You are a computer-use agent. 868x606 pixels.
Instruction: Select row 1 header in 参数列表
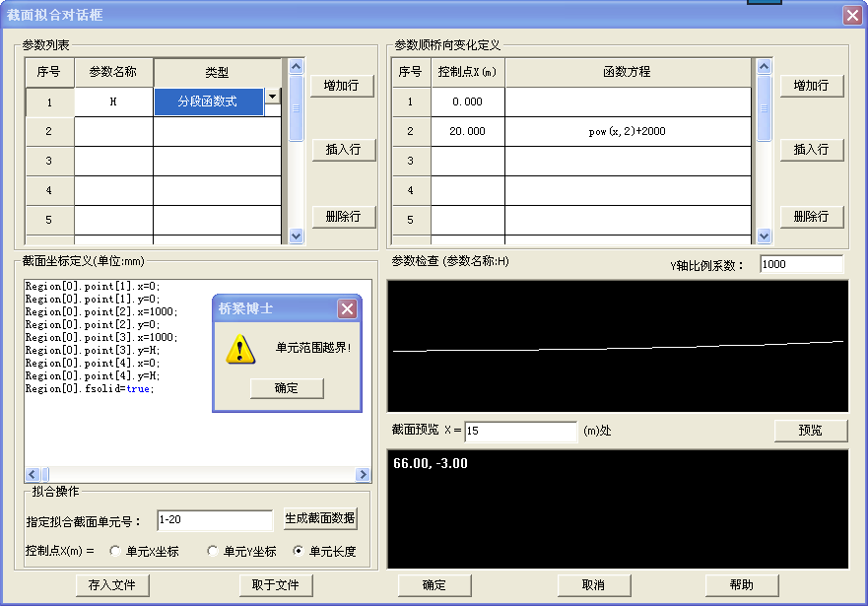click(50, 102)
